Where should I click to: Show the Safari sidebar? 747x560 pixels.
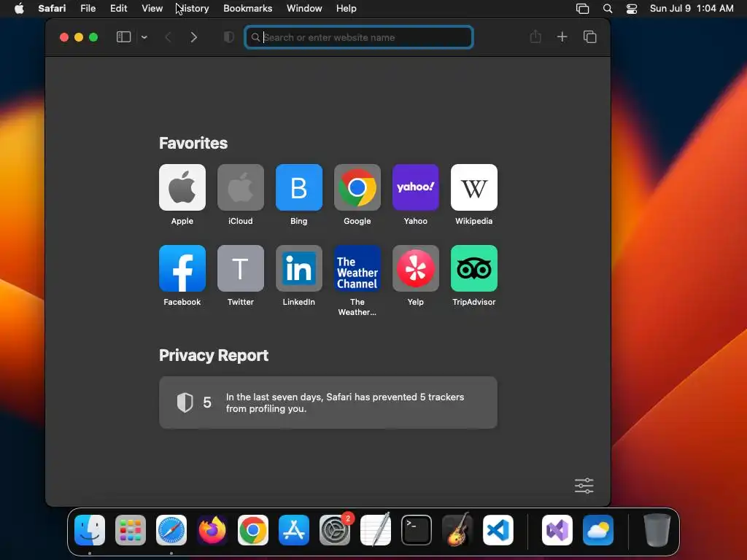124,37
